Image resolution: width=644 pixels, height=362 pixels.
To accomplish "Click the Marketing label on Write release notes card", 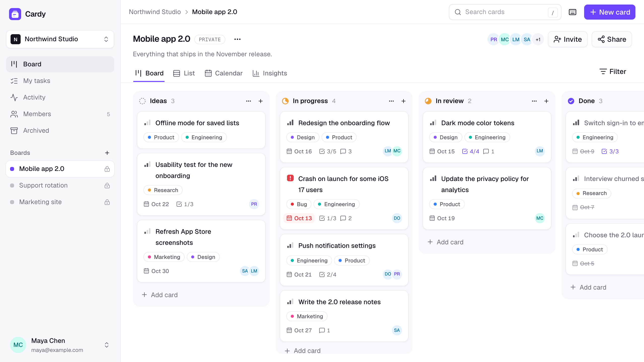I will click(x=307, y=316).
